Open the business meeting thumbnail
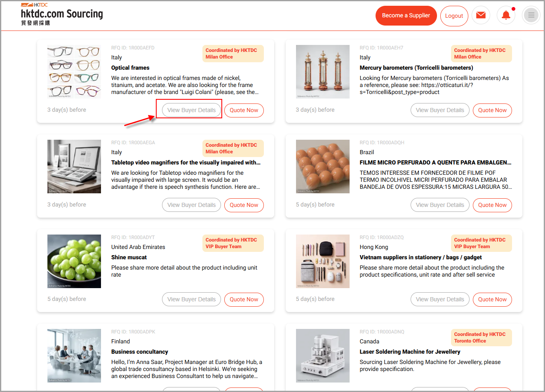The height and width of the screenshot is (392, 545). 74,356
